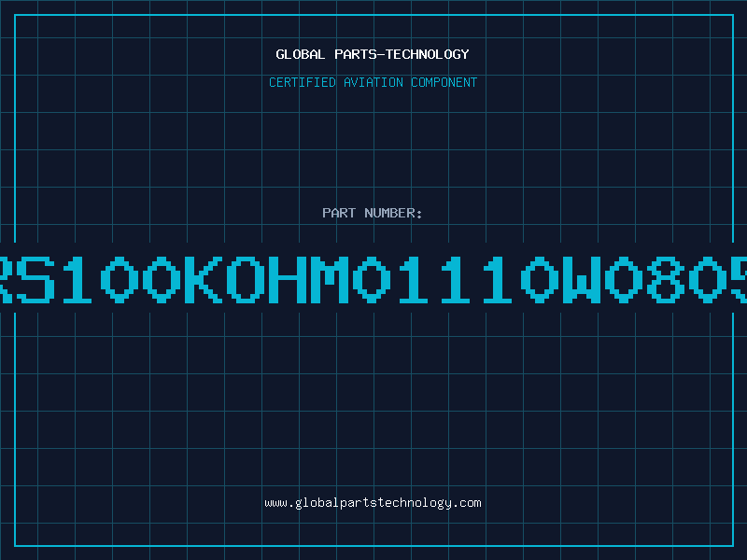Click the word NUMBER: in the label

pyautogui.click(x=393, y=213)
